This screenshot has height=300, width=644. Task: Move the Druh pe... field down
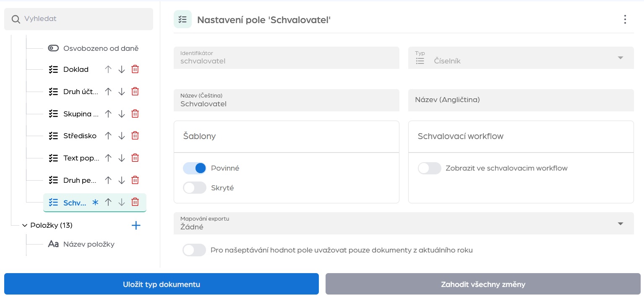tap(122, 180)
